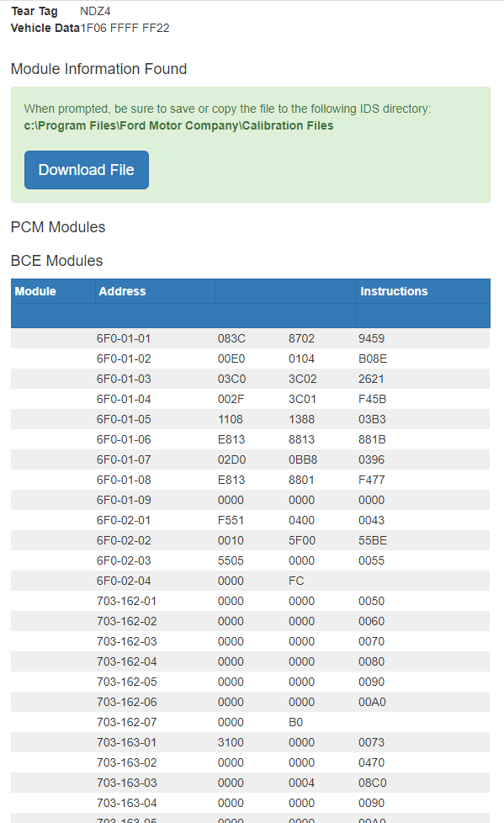504x823 pixels.
Task: Select the Instructions column header
Action: point(394,291)
